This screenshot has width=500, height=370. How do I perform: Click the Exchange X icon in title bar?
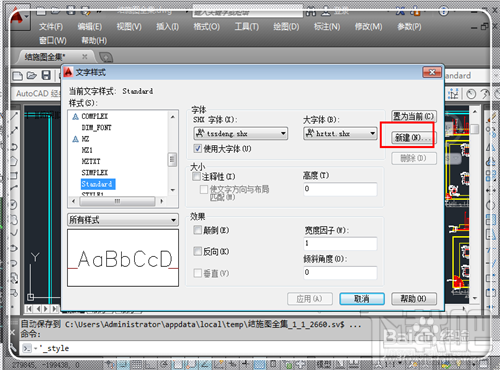[x=400, y=12]
